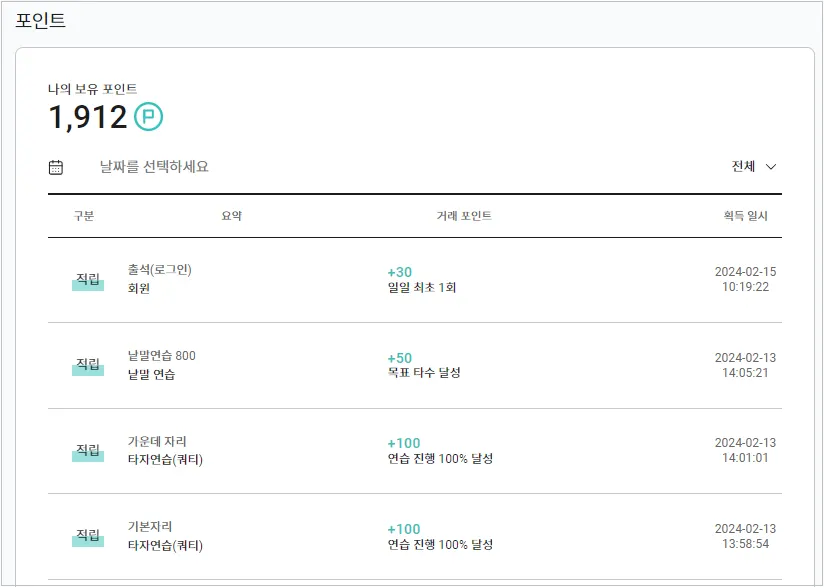Select the 기본자리 entry title

click(151, 527)
